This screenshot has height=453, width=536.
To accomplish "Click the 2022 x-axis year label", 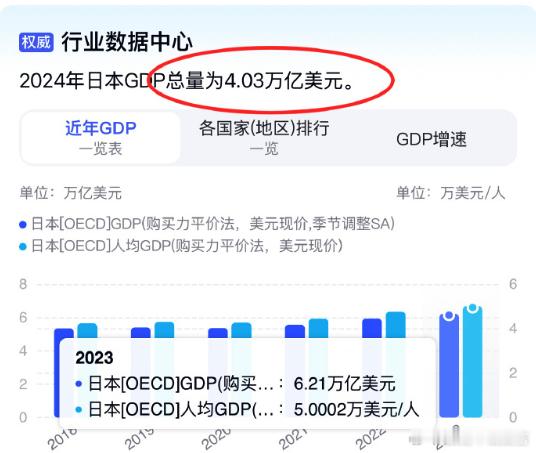I will [371, 438].
